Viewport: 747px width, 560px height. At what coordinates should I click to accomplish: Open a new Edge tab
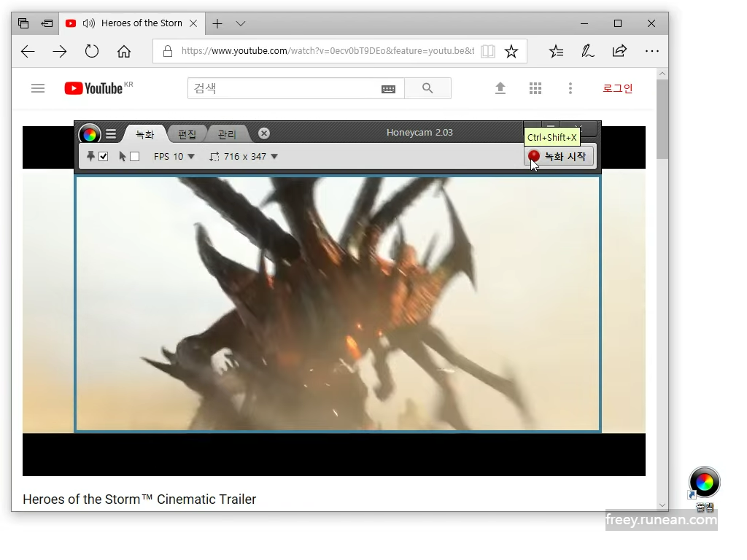pyautogui.click(x=217, y=23)
